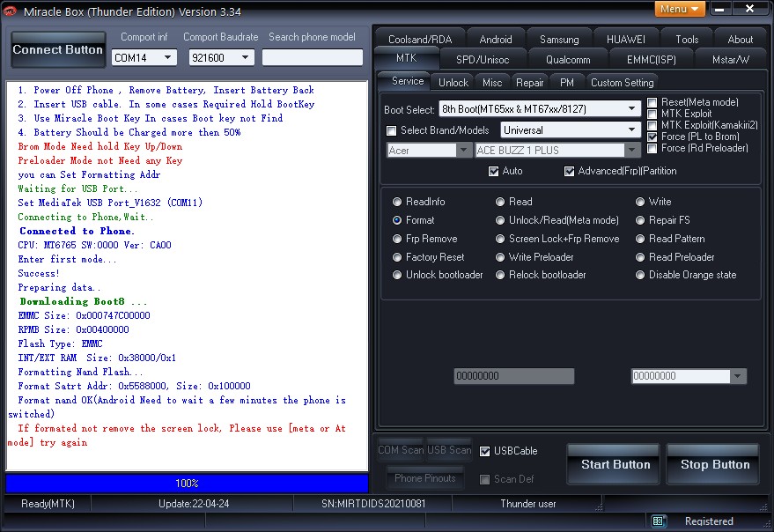Image resolution: width=774 pixels, height=532 pixels.
Task: Open the orange Menu button
Action: (679, 9)
